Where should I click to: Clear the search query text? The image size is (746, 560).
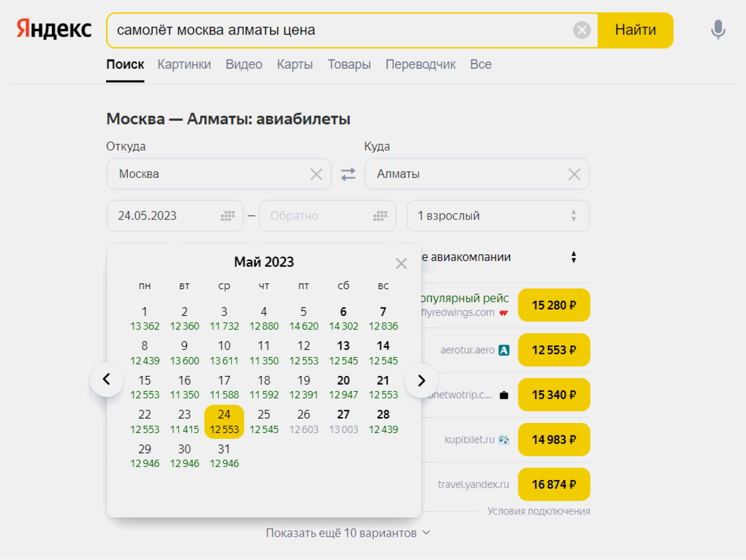[581, 30]
